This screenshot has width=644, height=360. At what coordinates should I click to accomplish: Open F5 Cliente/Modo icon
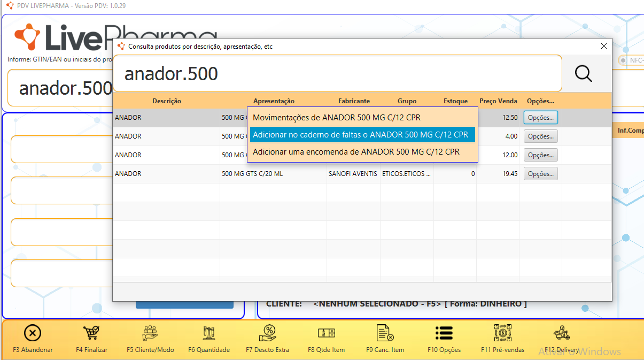(150, 333)
